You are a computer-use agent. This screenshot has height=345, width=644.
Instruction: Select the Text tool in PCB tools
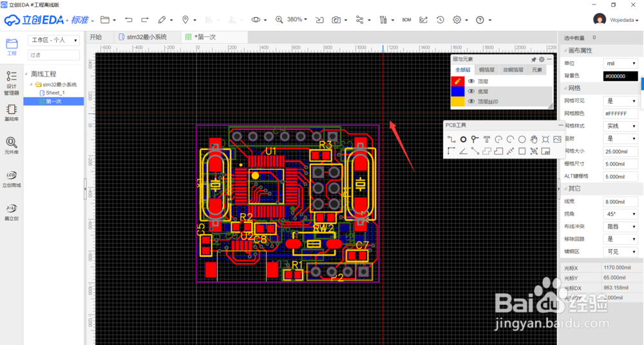pyautogui.click(x=487, y=139)
